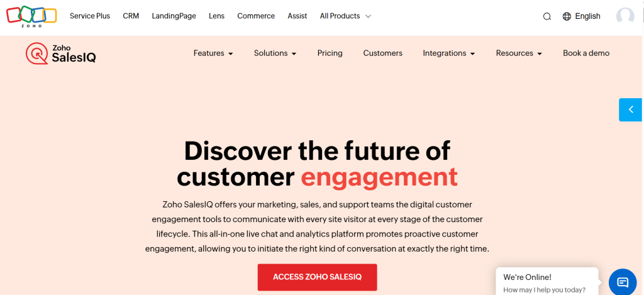644x295 pixels.
Task: Click the globe language icon
Action: pyautogui.click(x=567, y=16)
